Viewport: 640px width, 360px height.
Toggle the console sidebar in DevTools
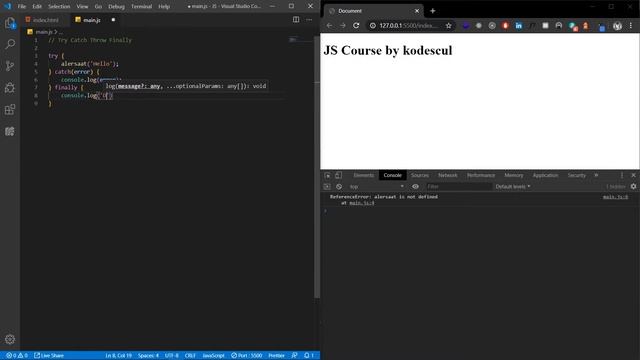[327, 187]
